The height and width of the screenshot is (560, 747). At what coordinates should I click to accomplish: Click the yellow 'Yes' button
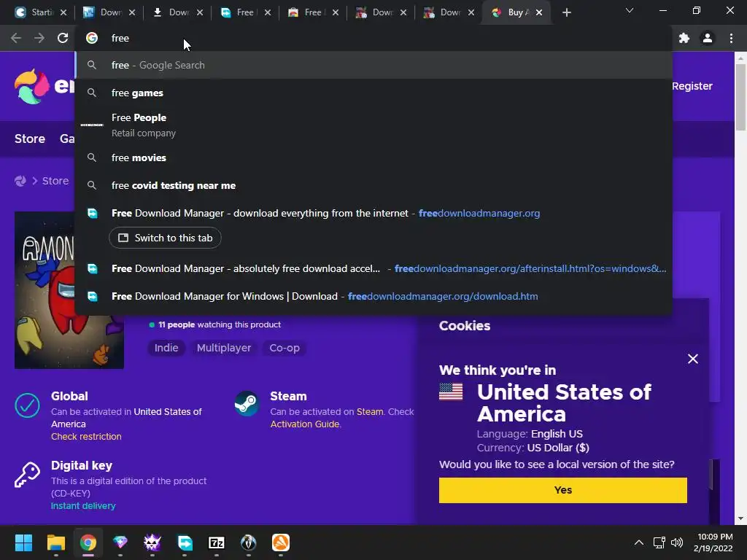562,490
